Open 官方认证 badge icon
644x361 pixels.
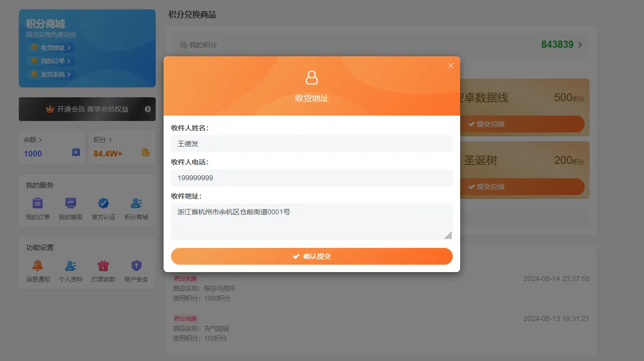tap(103, 203)
